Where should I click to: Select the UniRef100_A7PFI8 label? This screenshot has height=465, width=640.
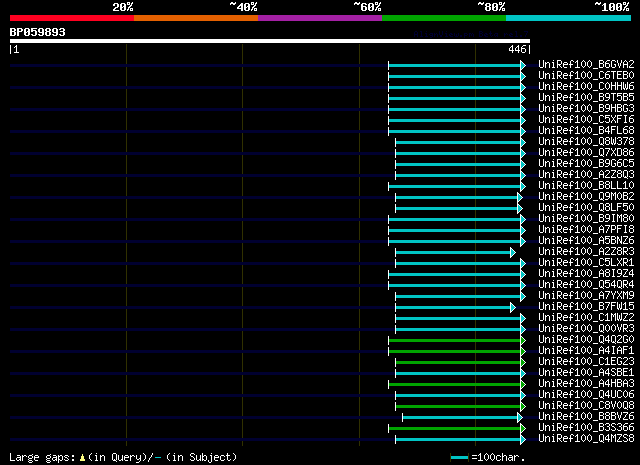pyautogui.click(x=586, y=230)
